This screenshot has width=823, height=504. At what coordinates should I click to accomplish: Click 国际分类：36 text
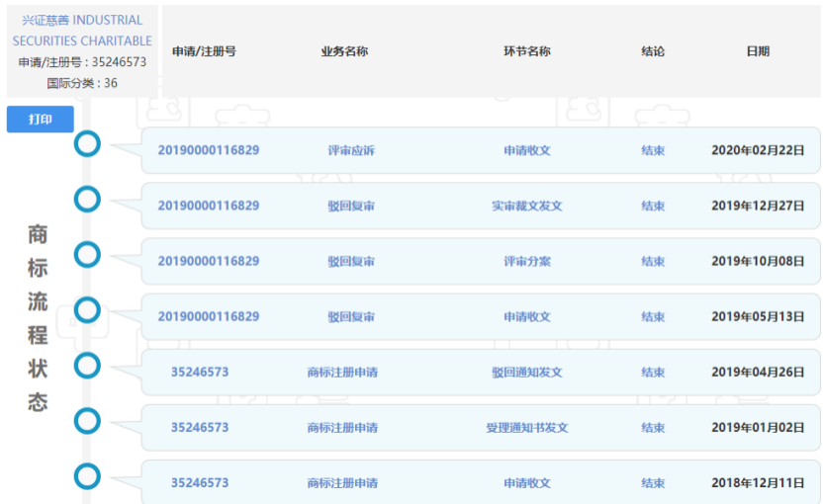pyautogui.click(x=82, y=83)
